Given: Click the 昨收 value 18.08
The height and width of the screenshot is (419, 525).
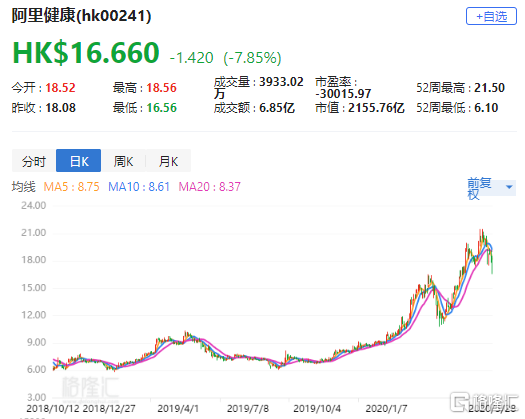Looking at the screenshot, I should [60, 108].
